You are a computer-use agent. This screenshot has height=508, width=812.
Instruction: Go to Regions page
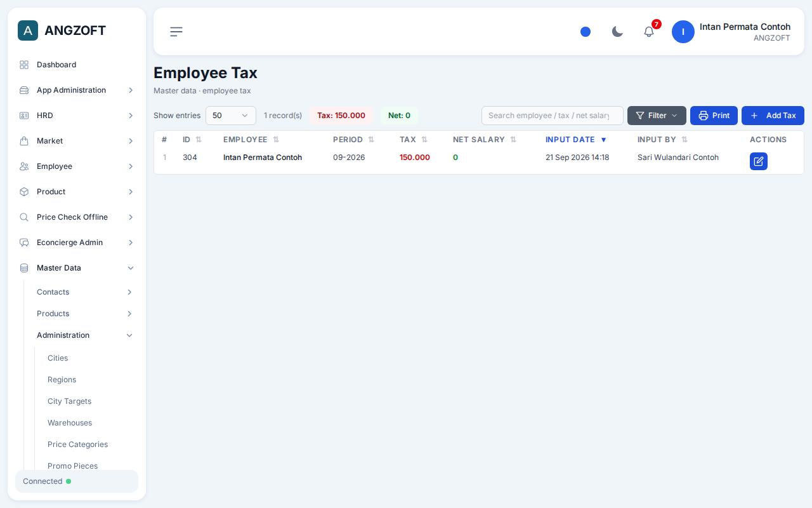62,380
